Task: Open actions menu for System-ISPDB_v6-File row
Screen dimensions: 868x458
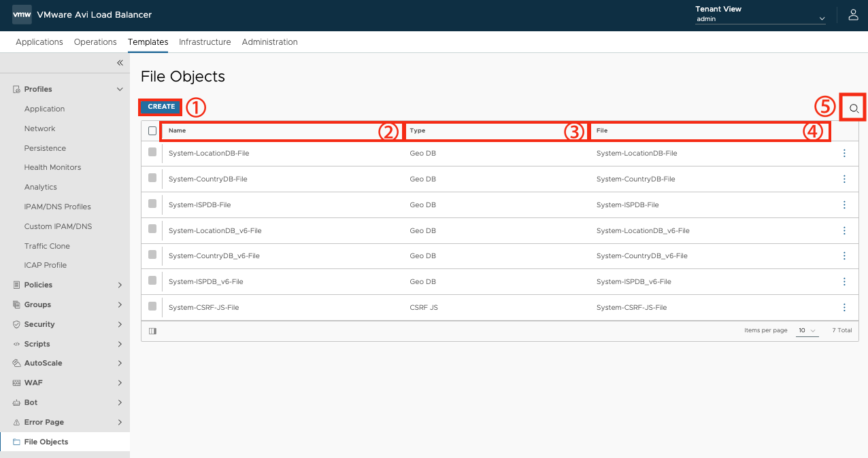Action: [844, 282]
